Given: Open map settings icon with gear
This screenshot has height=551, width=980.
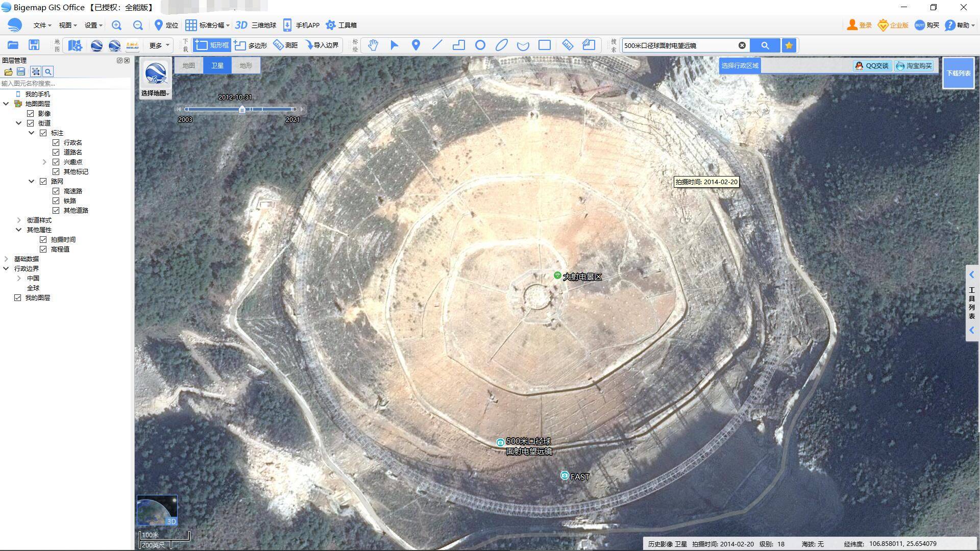Looking at the screenshot, I should point(75,45).
